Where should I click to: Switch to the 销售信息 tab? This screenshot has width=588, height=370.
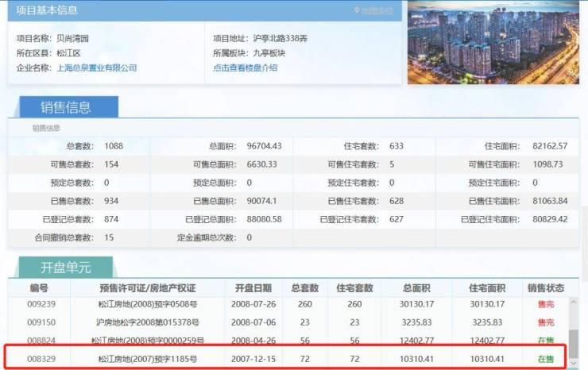66,108
